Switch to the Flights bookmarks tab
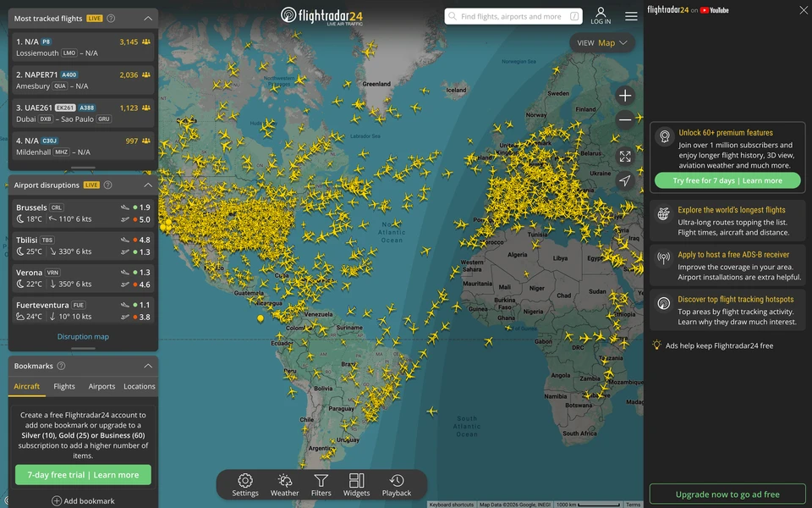 click(64, 386)
